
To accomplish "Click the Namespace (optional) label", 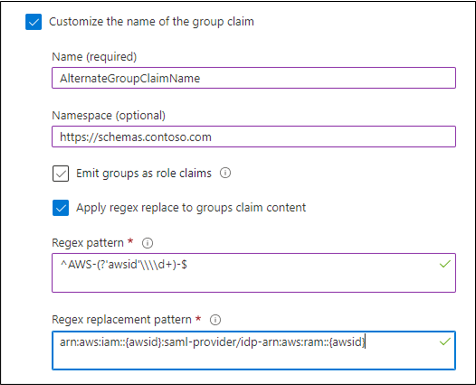I will (x=109, y=116).
